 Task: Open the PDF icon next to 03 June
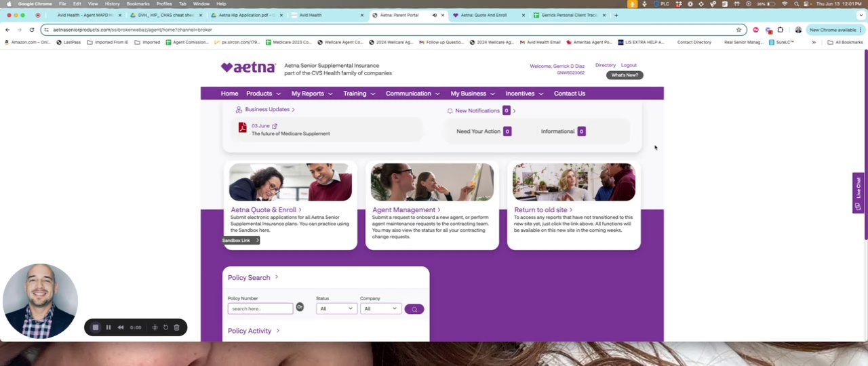(x=242, y=127)
